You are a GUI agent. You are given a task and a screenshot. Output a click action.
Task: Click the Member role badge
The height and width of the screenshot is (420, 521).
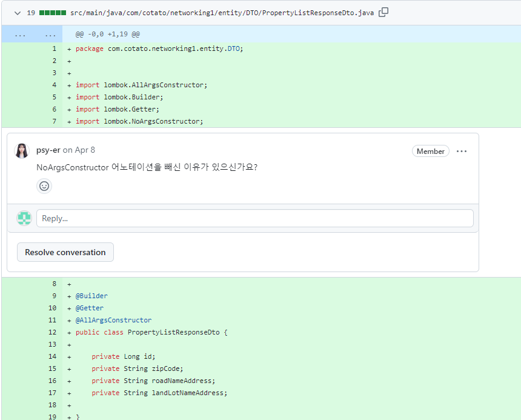pos(431,151)
